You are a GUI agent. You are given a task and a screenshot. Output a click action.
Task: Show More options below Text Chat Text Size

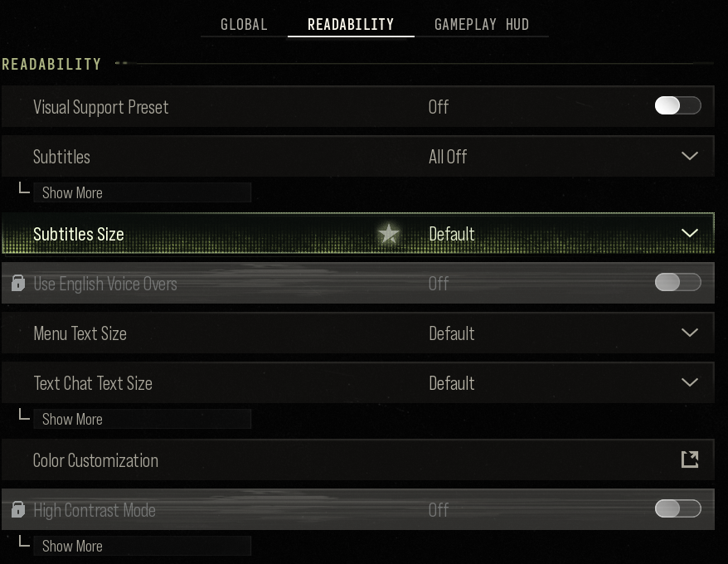pos(142,419)
